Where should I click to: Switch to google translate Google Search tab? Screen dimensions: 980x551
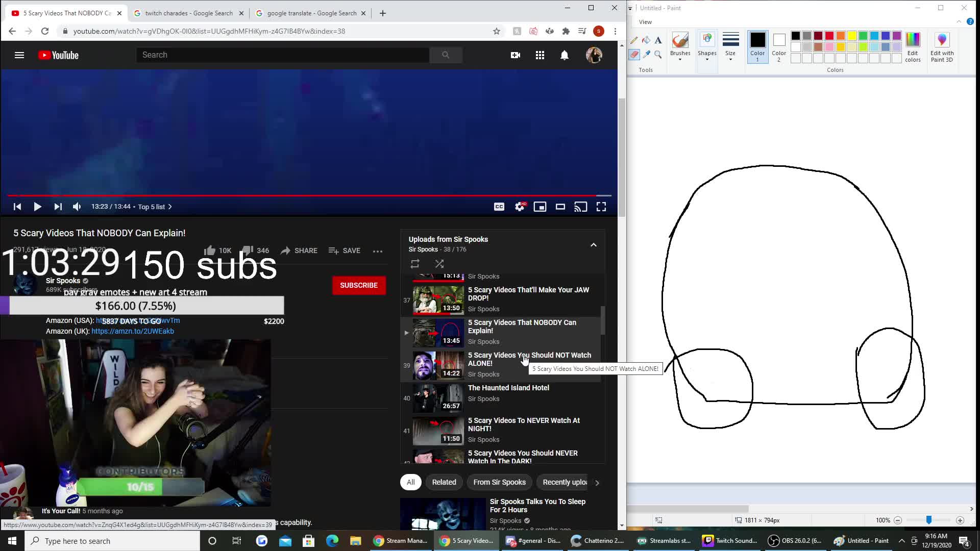[x=311, y=13]
